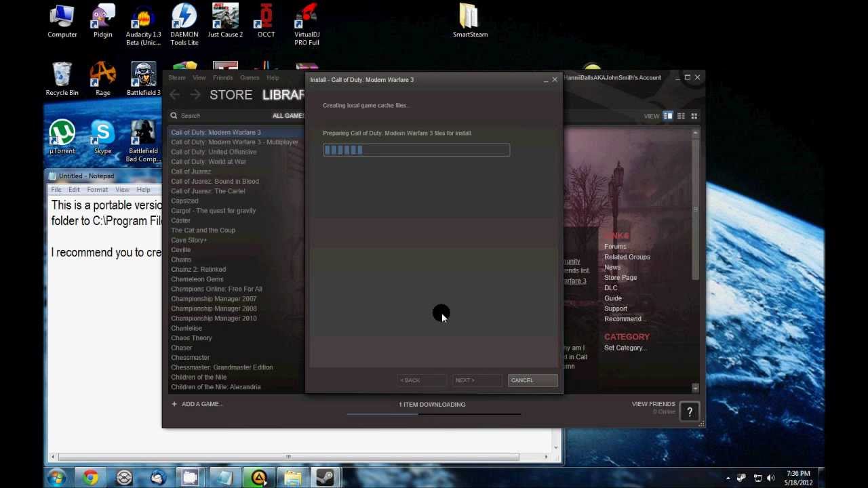
Task: Open the Games menu in Steam
Action: click(x=250, y=78)
